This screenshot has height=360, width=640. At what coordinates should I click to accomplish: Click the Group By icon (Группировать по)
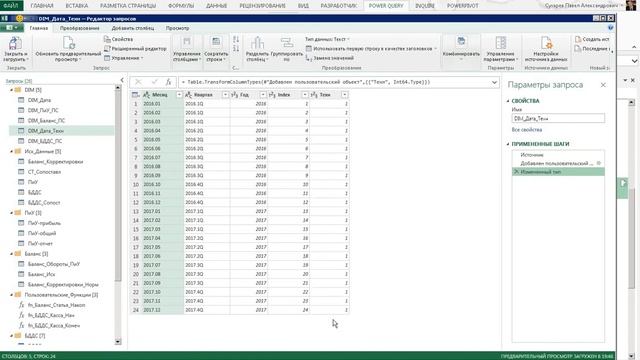tap(287, 42)
